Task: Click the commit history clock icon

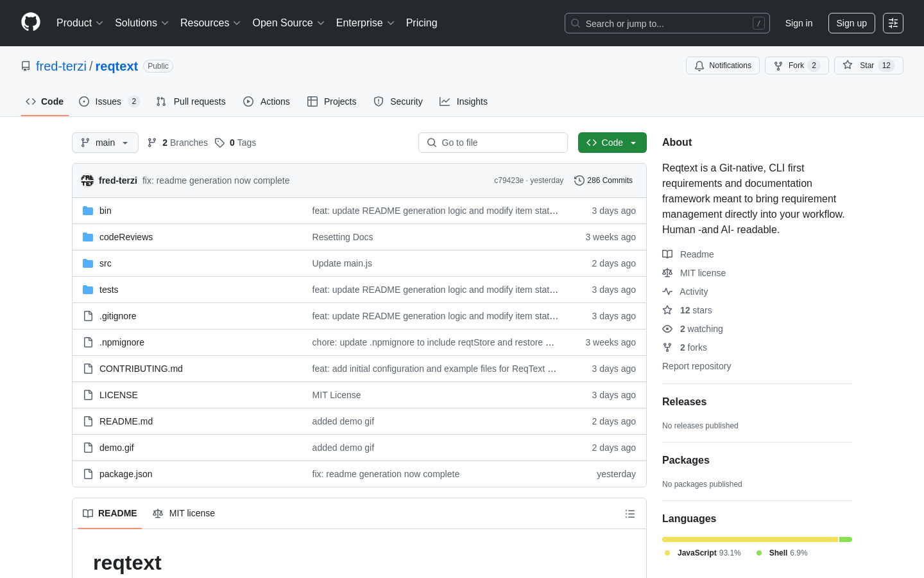Action: point(579,180)
